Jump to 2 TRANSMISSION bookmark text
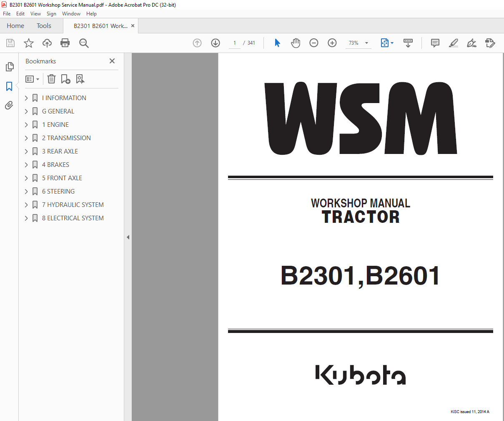504x421 pixels. coord(66,138)
